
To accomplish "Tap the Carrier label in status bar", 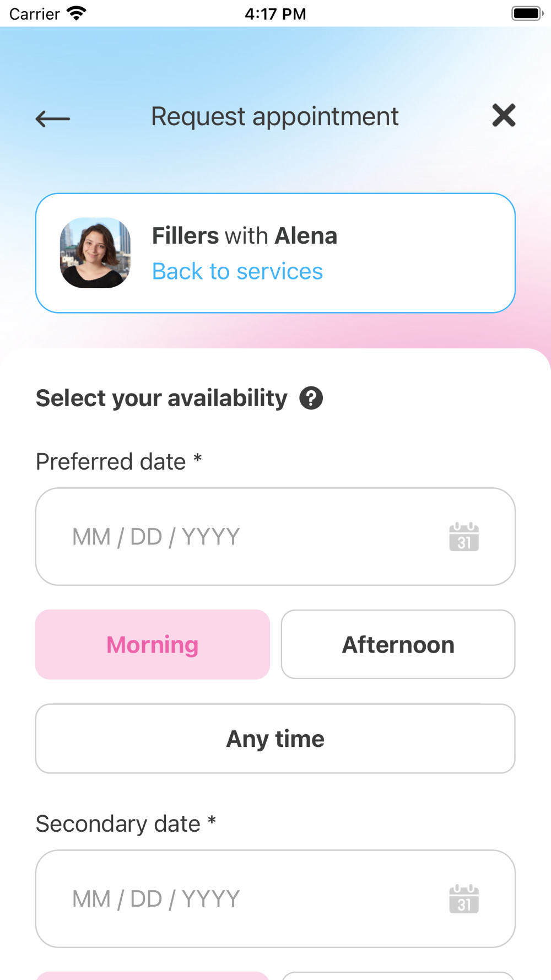I will tap(34, 14).
